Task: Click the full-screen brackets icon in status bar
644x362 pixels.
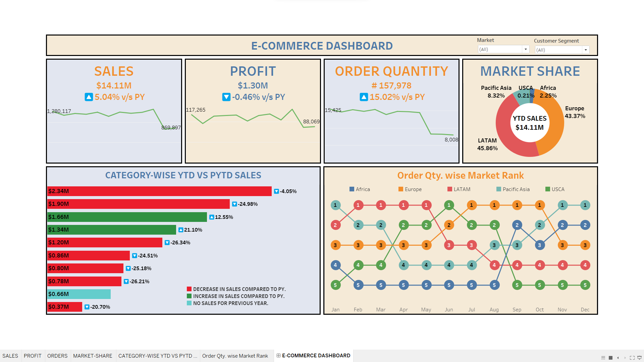Action: pyautogui.click(x=632, y=358)
